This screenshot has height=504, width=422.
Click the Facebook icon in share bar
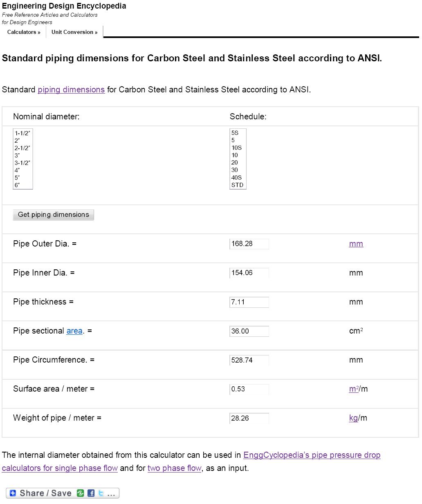click(91, 493)
